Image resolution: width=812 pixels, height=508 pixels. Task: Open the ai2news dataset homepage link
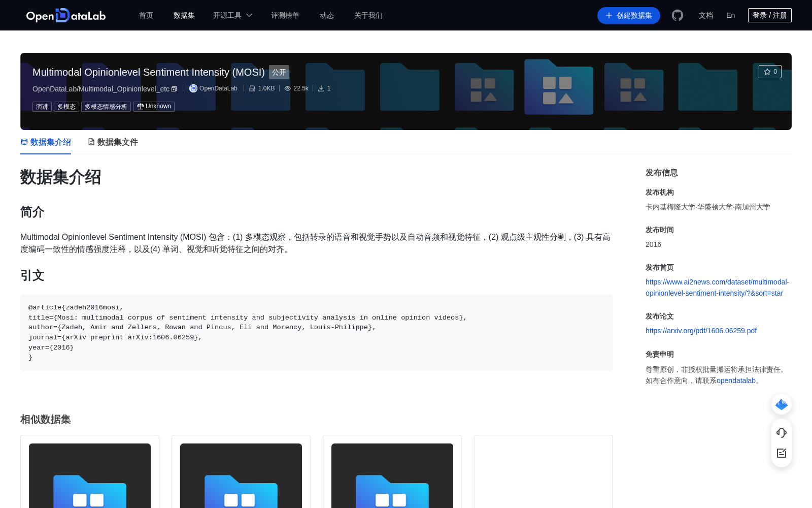click(717, 288)
